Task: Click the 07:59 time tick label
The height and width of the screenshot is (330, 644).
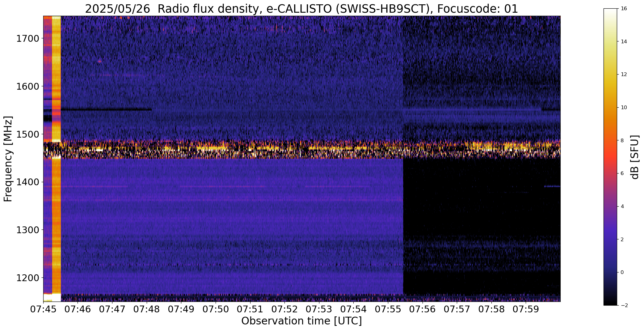Action: [x=526, y=309]
